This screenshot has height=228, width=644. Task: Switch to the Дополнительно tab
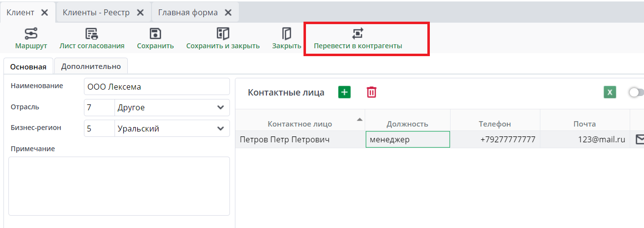[91, 66]
